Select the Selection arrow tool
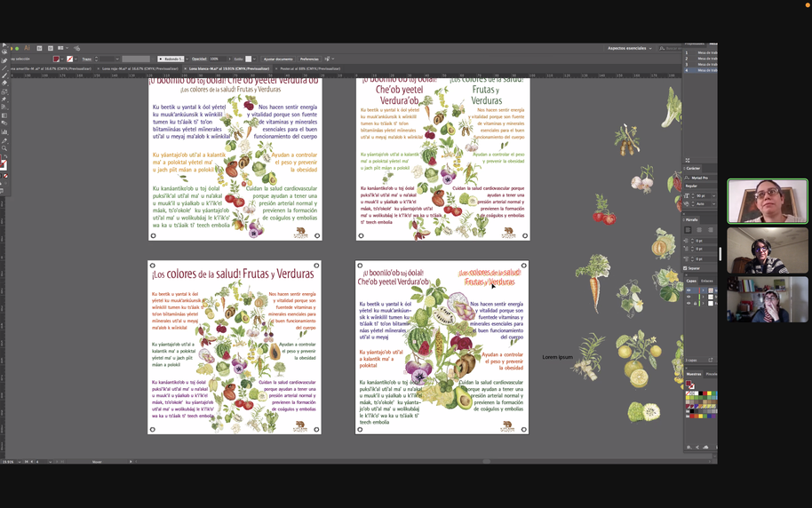 (4, 45)
